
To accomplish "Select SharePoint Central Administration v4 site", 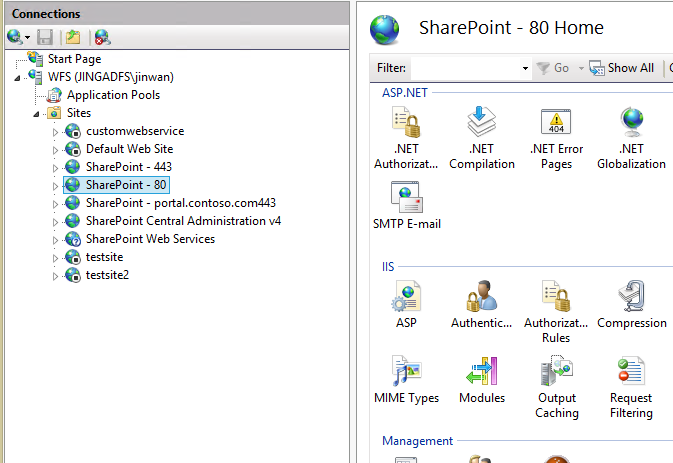I will click(183, 221).
